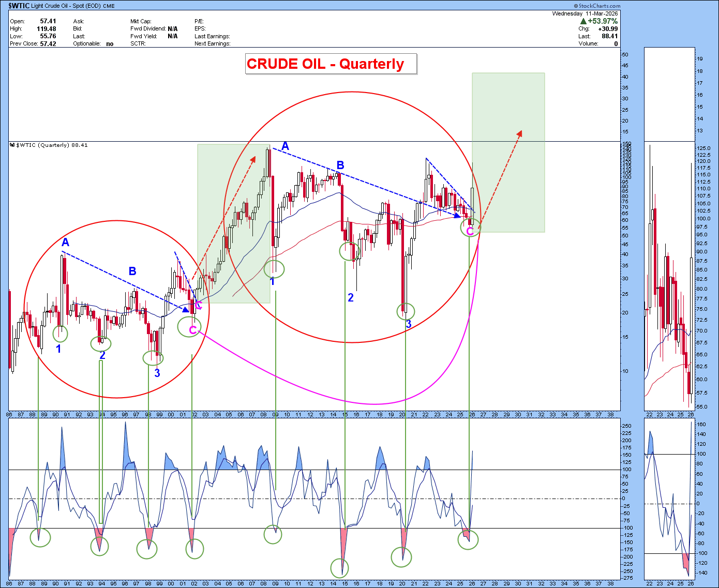
Task: Click the $WTIC ticker symbol in the header
Action: pyautogui.click(x=19, y=6)
